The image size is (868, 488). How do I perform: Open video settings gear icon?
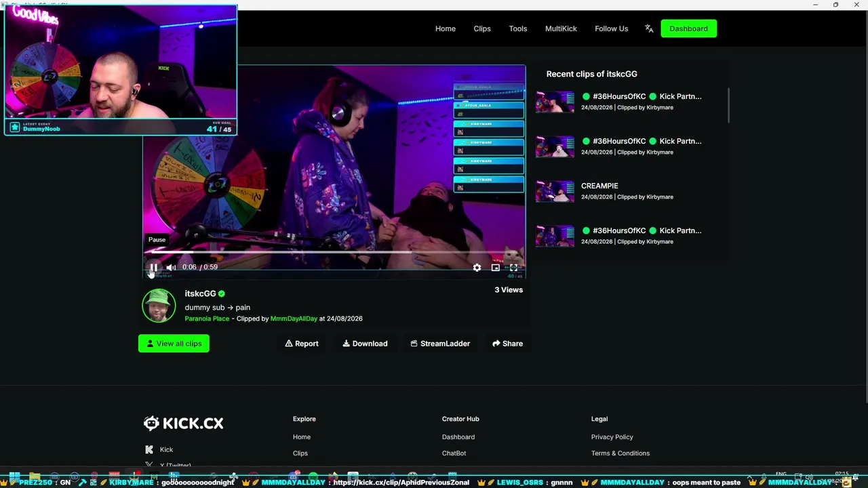coord(477,268)
